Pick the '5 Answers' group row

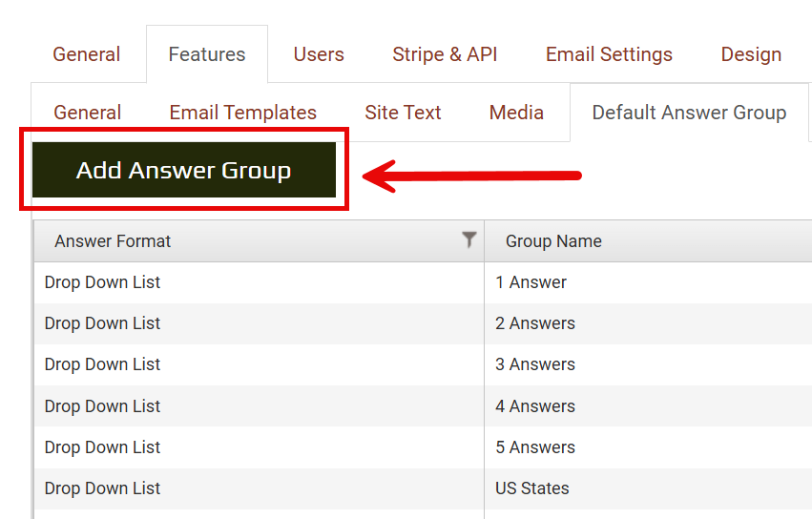click(534, 447)
